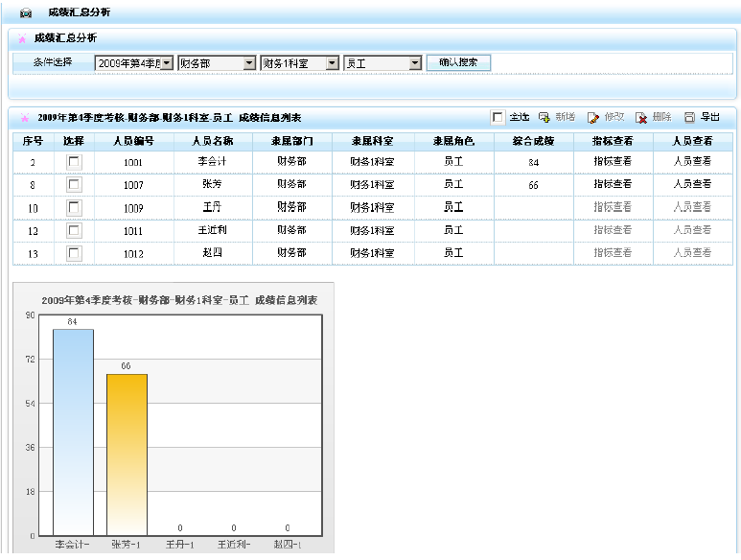Click employee number 1007 cell
741x560 pixels.
coord(133,185)
